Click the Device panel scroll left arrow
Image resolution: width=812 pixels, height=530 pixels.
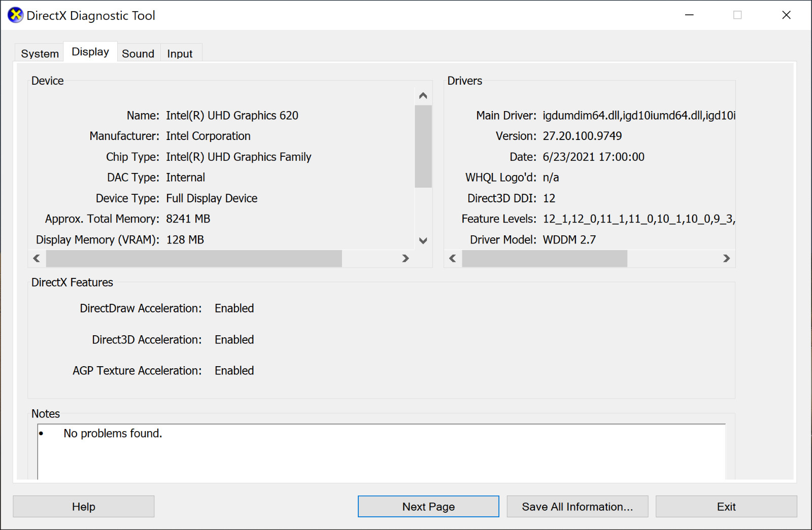pyautogui.click(x=37, y=258)
